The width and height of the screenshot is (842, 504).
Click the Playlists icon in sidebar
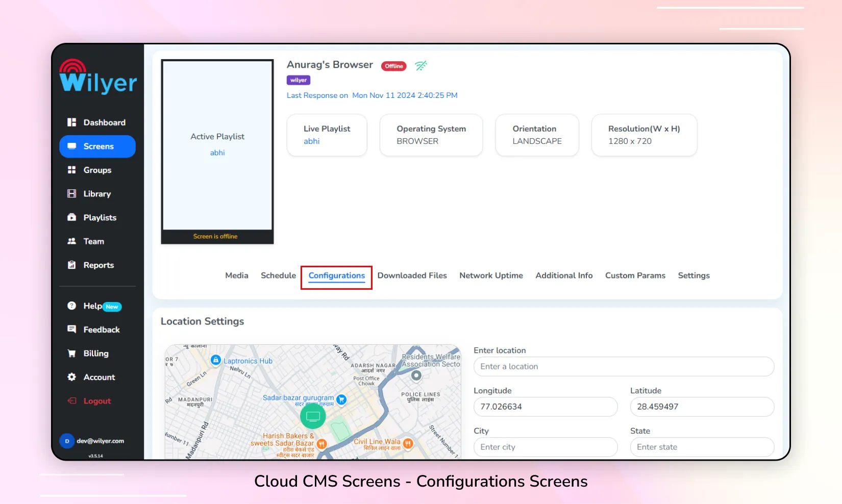tap(72, 217)
